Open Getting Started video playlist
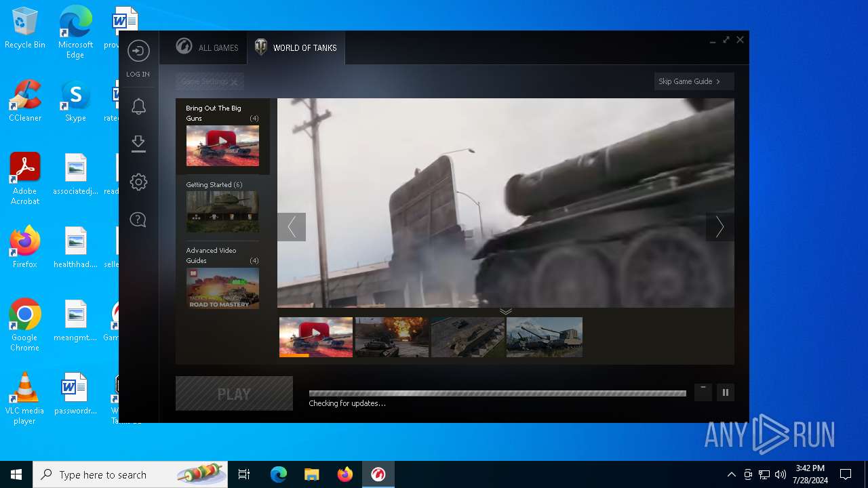 pos(222,207)
